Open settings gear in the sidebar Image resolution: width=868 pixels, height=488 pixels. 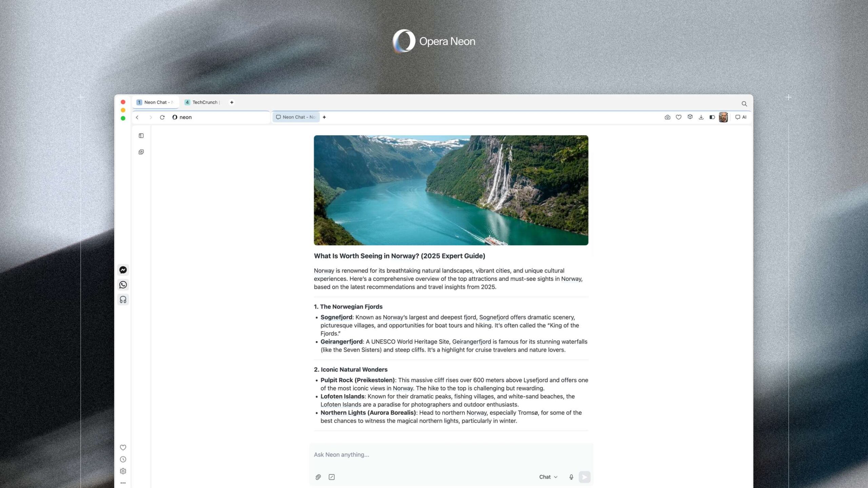(x=123, y=471)
